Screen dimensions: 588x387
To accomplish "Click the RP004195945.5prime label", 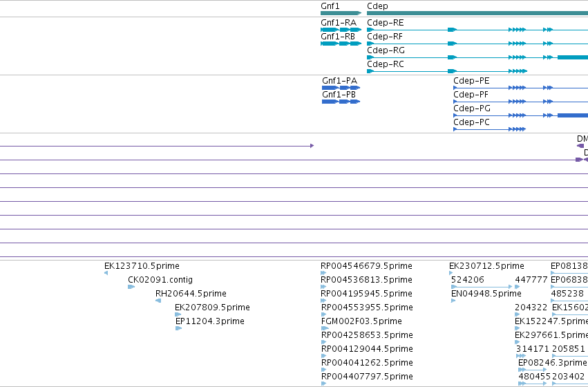I will [366, 294].
